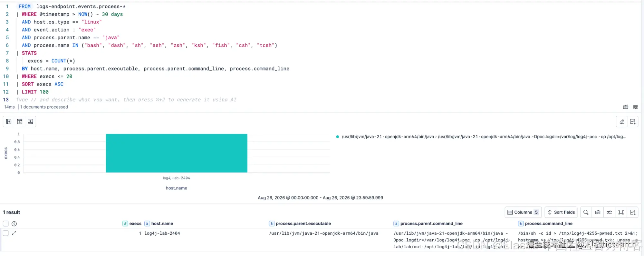Screen dimensions: 644x256
Task: Click the teal bar for log4j-lab-2404
Action: click(x=177, y=153)
